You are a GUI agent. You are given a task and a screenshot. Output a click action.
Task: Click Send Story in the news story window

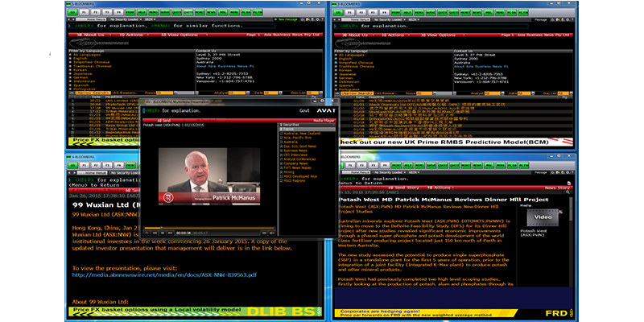point(406,188)
